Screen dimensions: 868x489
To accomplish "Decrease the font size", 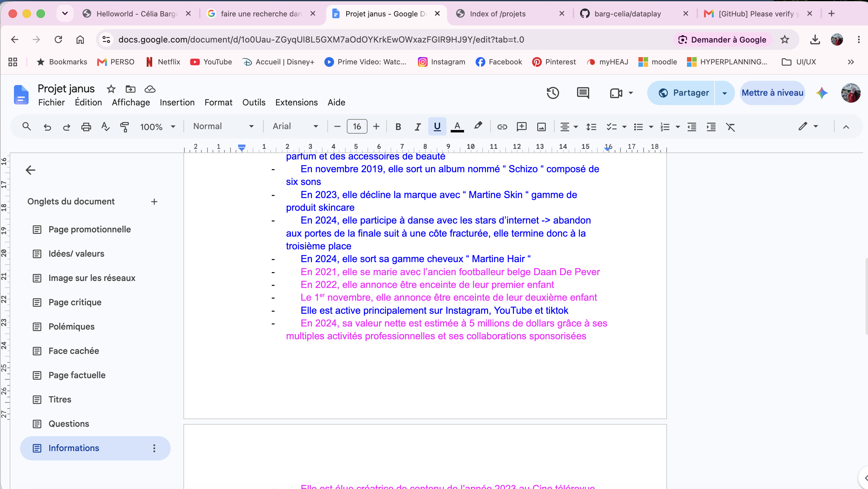I will pos(337,127).
